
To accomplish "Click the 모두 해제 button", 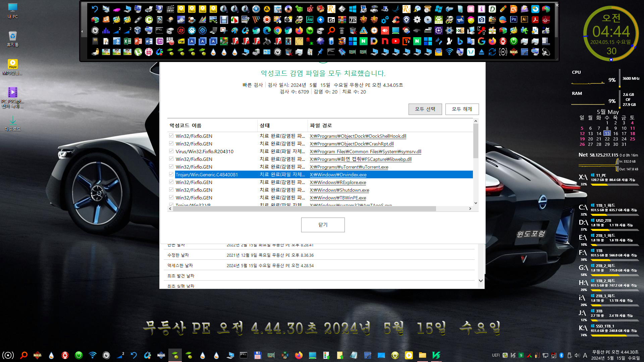I will pos(462,109).
